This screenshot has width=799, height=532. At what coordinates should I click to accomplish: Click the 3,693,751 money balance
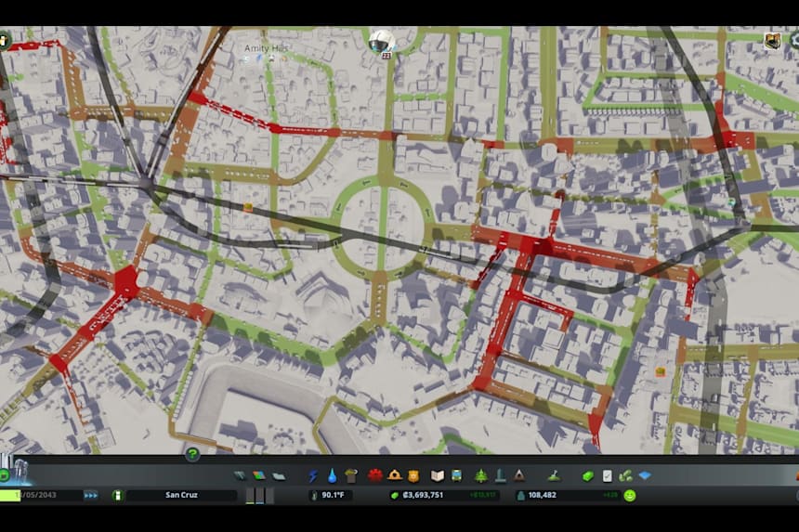(x=423, y=495)
